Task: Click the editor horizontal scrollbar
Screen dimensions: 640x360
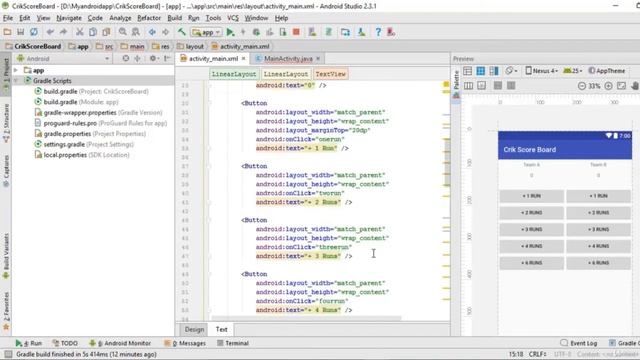Action: (x=306, y=318)
